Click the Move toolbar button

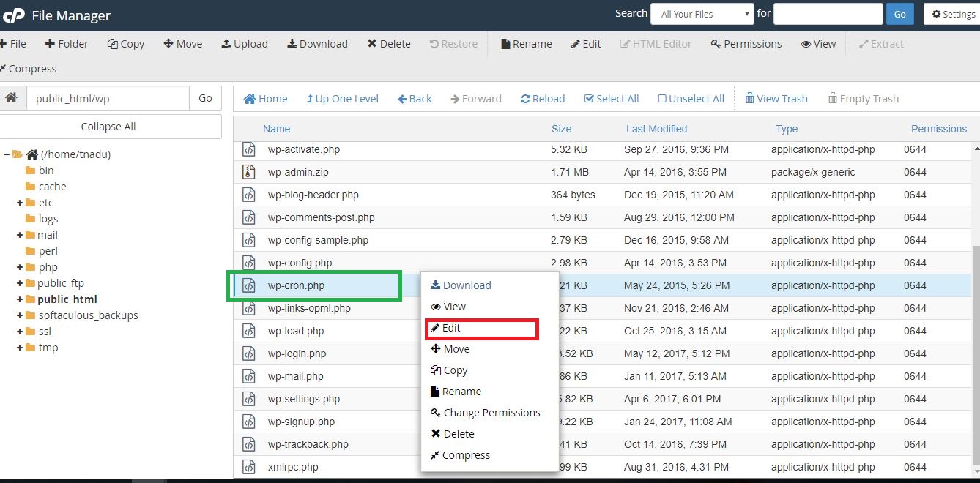tap(183, 44)
